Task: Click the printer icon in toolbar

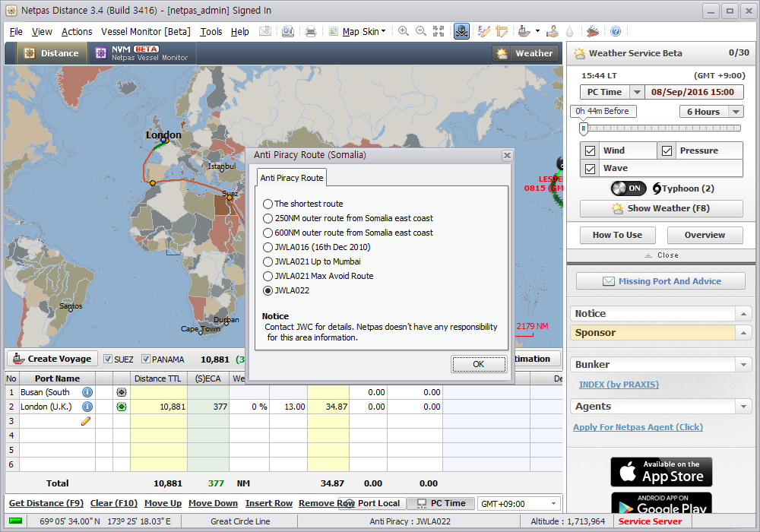Action: pos(311,31)
